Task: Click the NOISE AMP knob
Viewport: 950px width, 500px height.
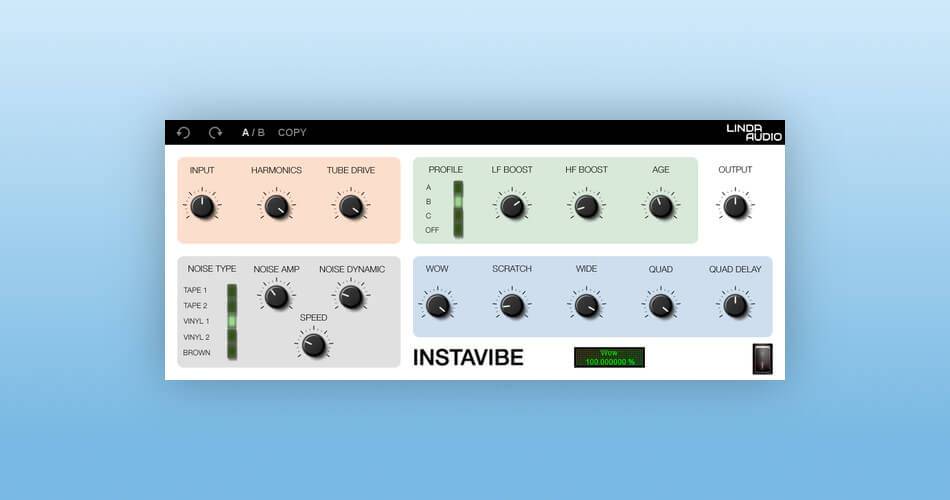Action: click(276, 298)
